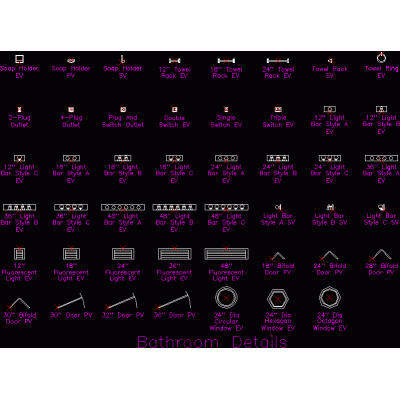Viewport: 400px width, 400px height.
Task: Click the "36" Fluorescent Light EV" label
Action: point(174,272)
